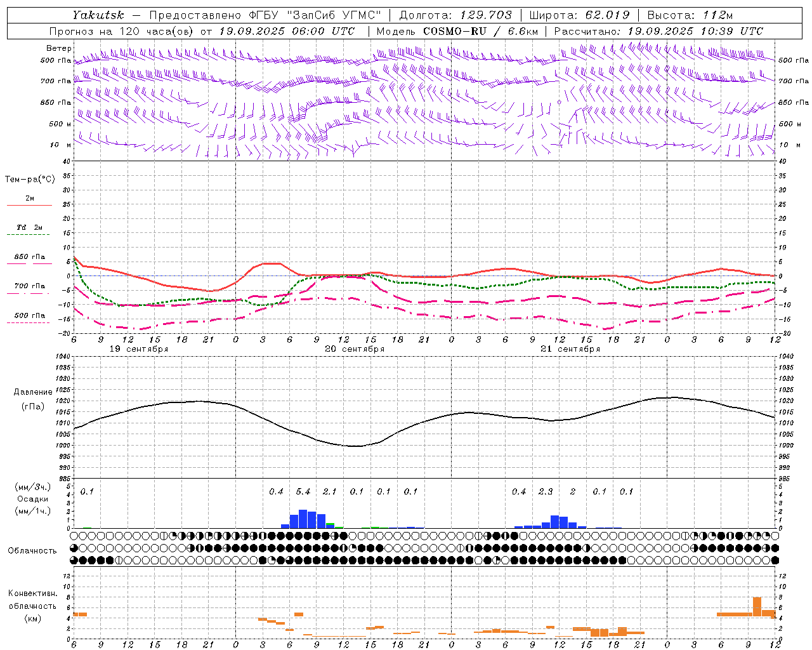The width and height of the screenshot is (812, 650).
Task: Click the 19 сентября date label
Action: click(x=139, y=349)
